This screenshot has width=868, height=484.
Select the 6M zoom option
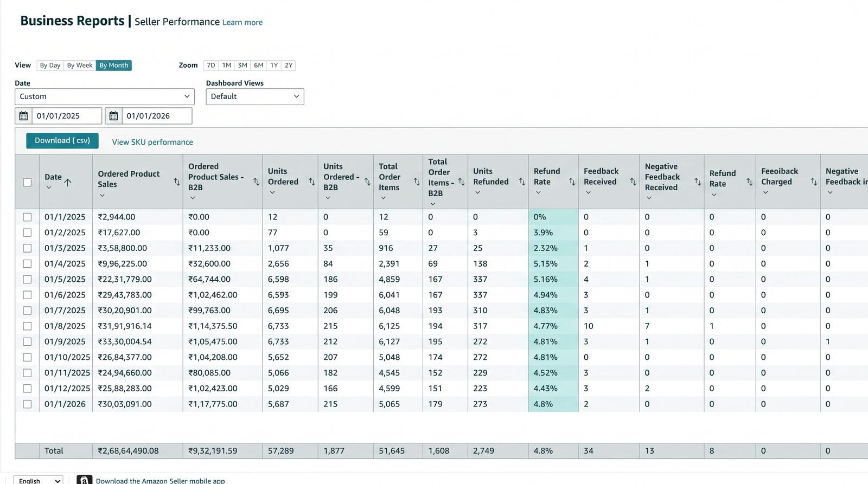tap(259, 65)
